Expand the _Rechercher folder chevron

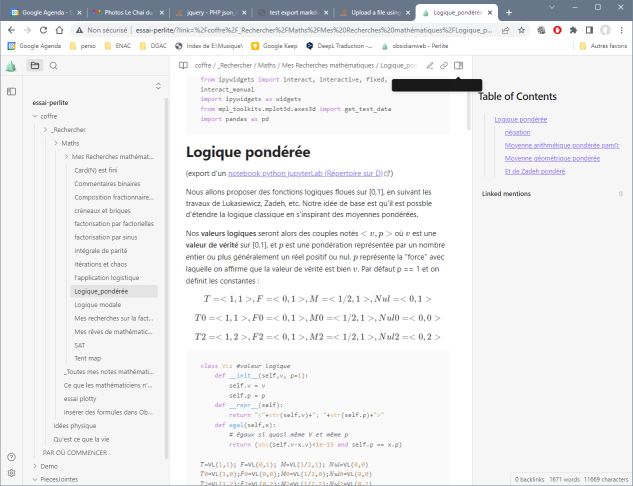[46, 130]
